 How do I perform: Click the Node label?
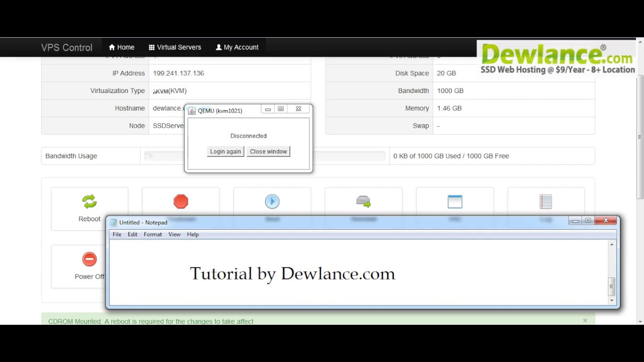click(137, 126)
